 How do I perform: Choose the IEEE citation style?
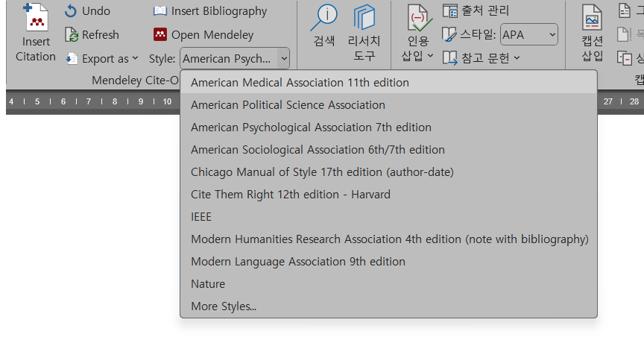pyautogui.click(x=388, y=217)
